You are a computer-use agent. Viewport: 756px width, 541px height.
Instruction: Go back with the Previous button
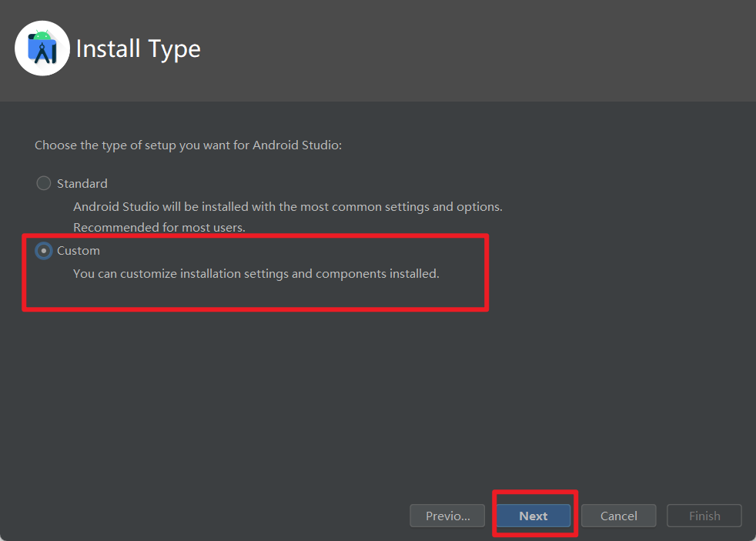coord(447,516)
